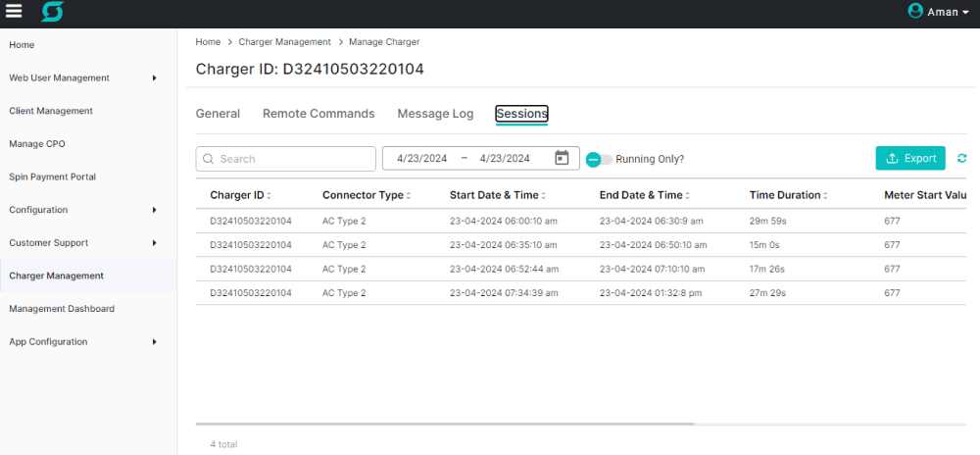
Task: Click the app logo in header
Action: (52, 12)
